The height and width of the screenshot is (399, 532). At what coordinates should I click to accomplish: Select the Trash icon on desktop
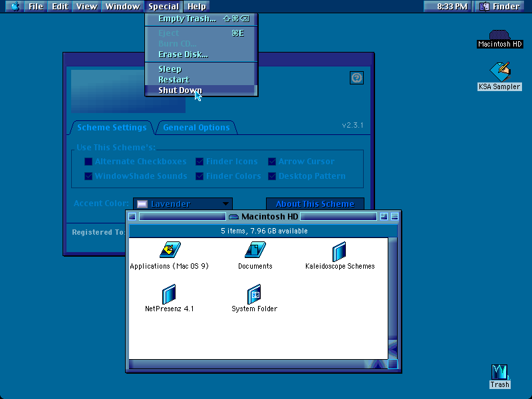[x=499, y=372]
